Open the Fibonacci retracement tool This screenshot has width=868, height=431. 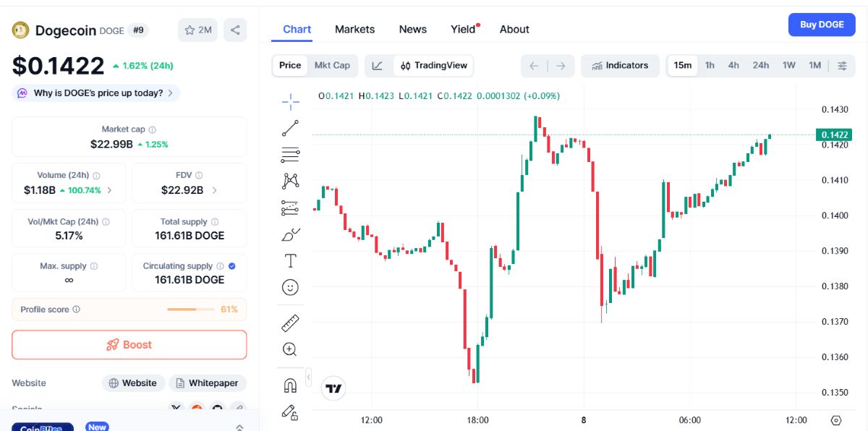tap(290, 154)
